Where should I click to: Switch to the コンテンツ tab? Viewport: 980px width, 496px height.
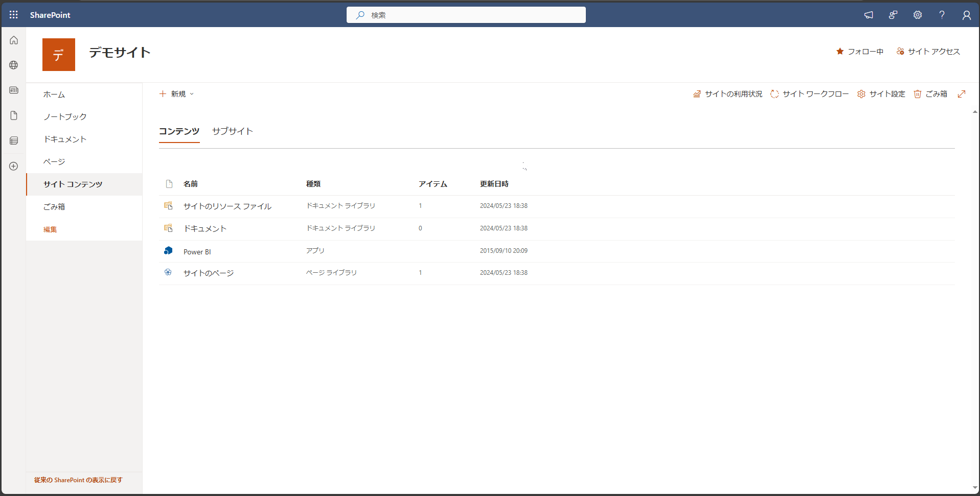179,131
